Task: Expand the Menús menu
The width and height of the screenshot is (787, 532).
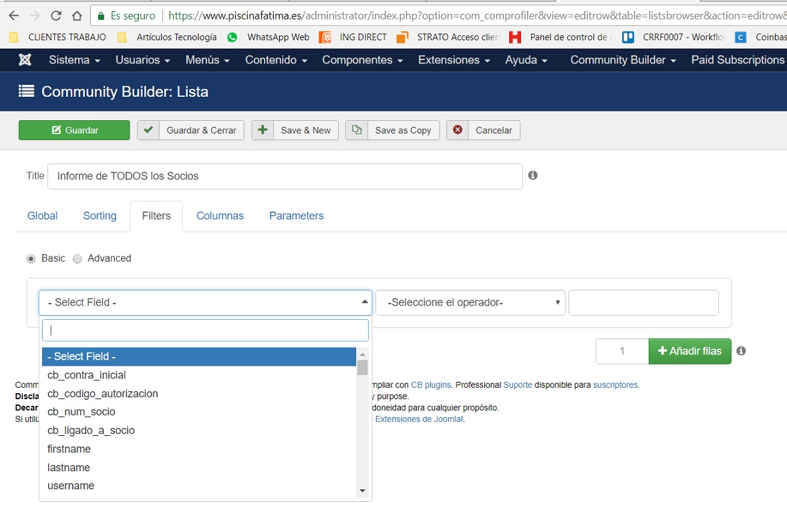Action: point(207,60)
